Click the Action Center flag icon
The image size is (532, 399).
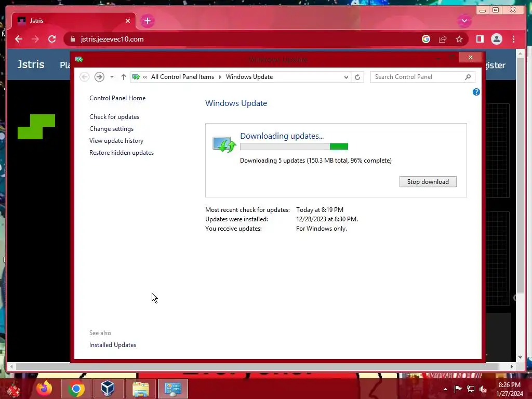(x=458, y=389)
